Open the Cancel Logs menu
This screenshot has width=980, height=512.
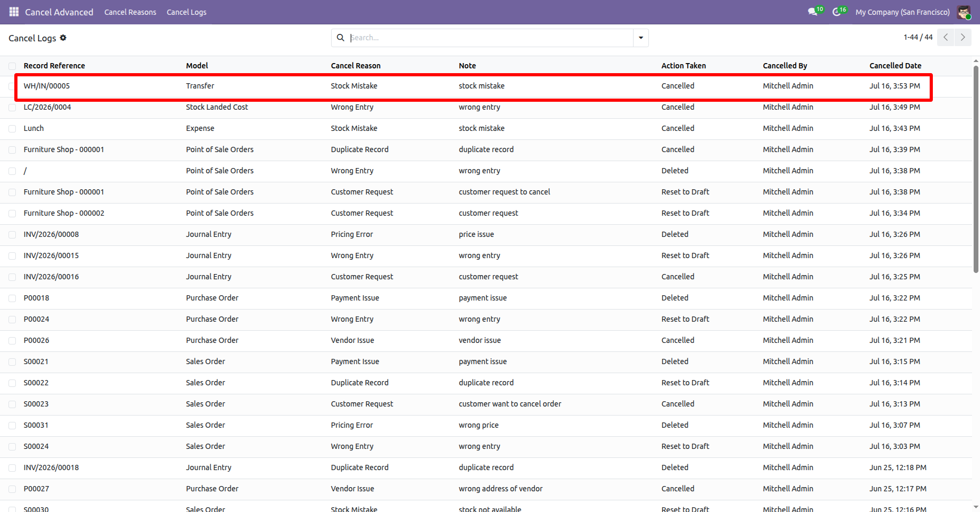(x=186, y=12)
